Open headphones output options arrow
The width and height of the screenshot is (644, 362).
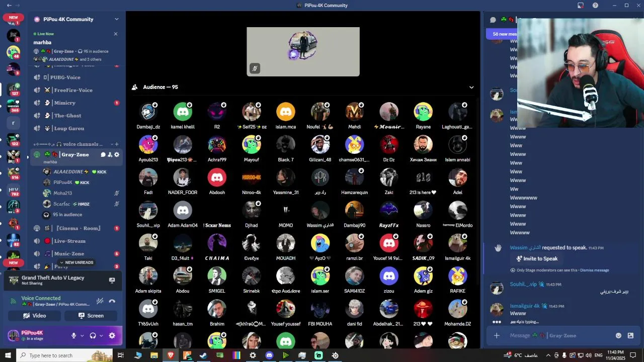101,335
